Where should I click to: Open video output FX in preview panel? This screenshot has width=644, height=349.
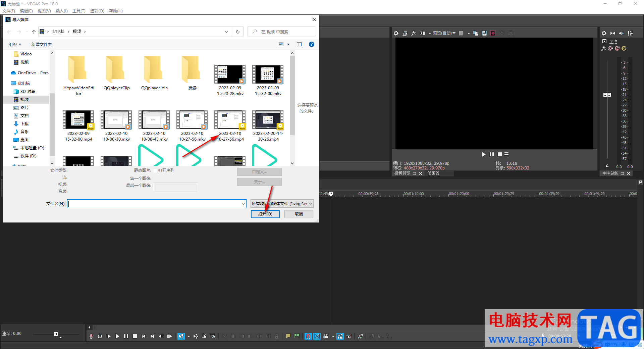click(x=414, y=33)
